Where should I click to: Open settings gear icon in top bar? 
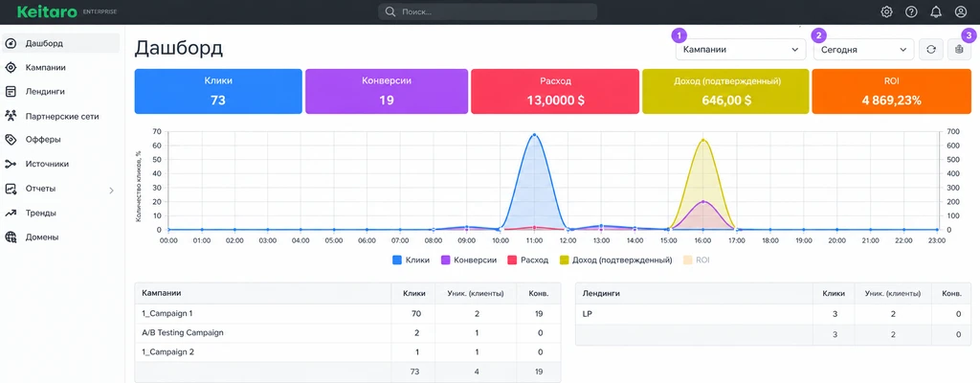pos(886,11)
